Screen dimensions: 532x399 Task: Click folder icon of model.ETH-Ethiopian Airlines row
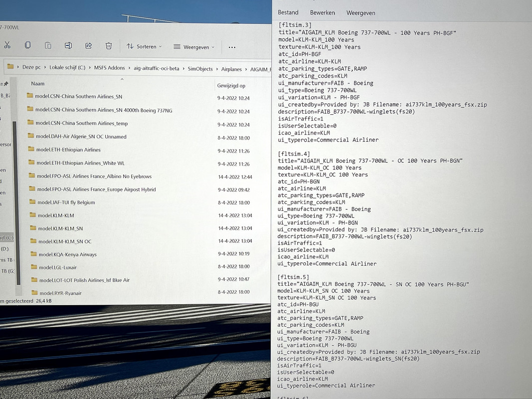[31, 149]
